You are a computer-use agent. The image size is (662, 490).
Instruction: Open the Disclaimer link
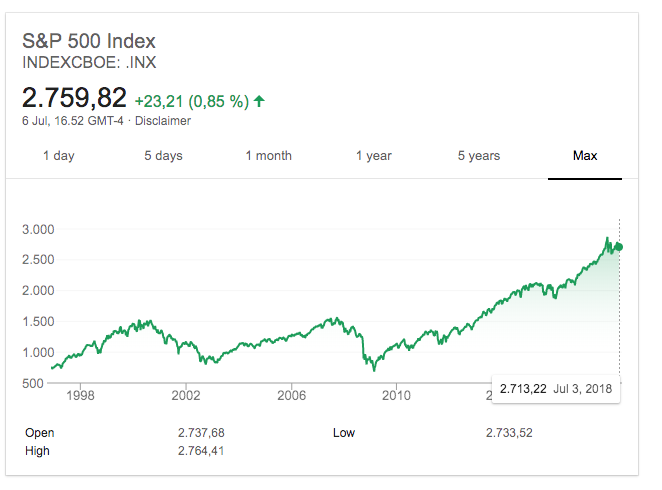pos(165,121)
